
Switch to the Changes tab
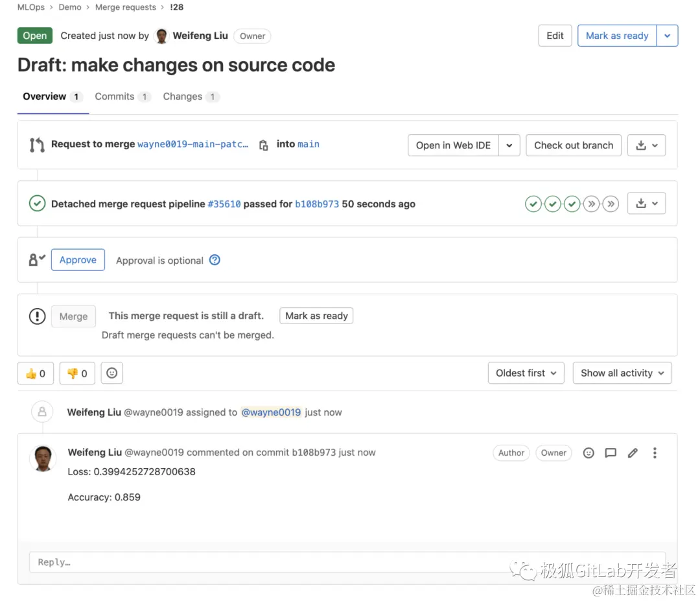191,97
